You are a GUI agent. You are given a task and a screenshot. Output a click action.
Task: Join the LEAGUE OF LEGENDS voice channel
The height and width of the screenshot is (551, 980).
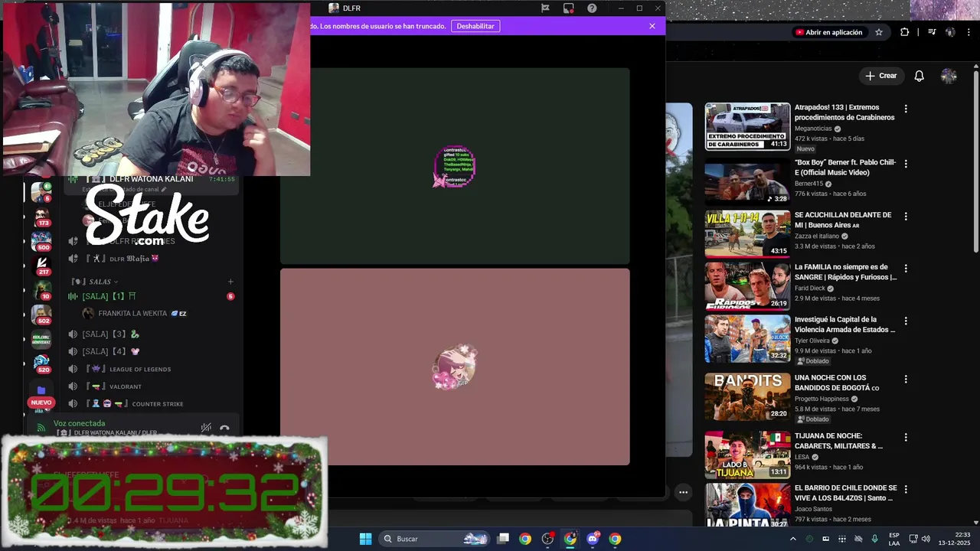click(x=152, y=370)
